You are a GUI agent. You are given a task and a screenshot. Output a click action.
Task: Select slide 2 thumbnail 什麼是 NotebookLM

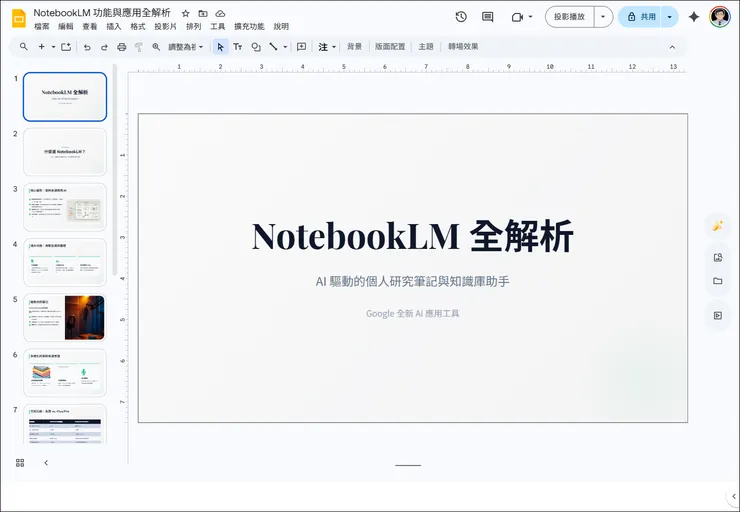click(65, 152)
